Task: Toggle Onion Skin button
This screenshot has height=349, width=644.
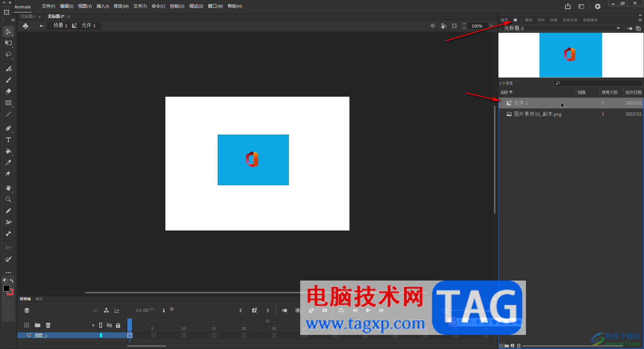Action: [284, 310]
